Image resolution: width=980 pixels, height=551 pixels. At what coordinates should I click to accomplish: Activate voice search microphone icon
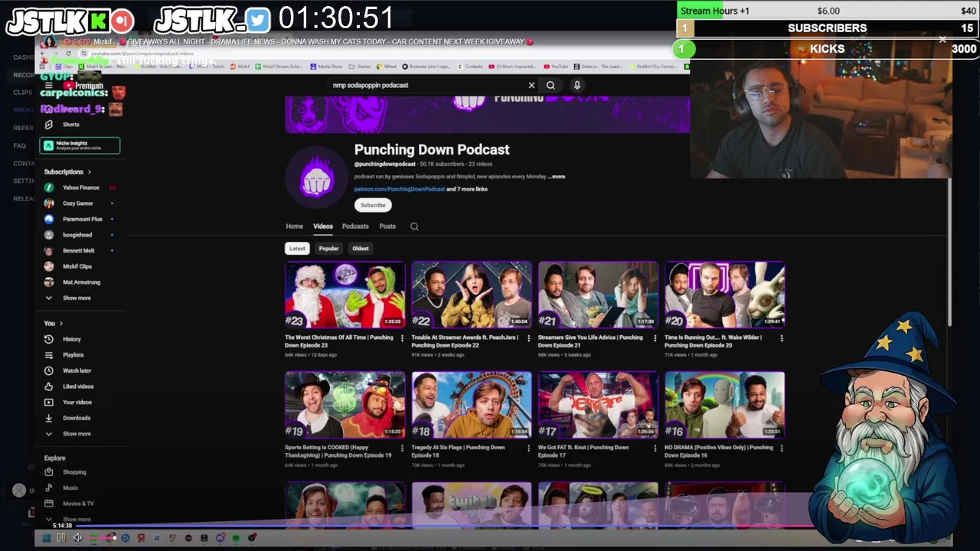[x=577, y=85]
